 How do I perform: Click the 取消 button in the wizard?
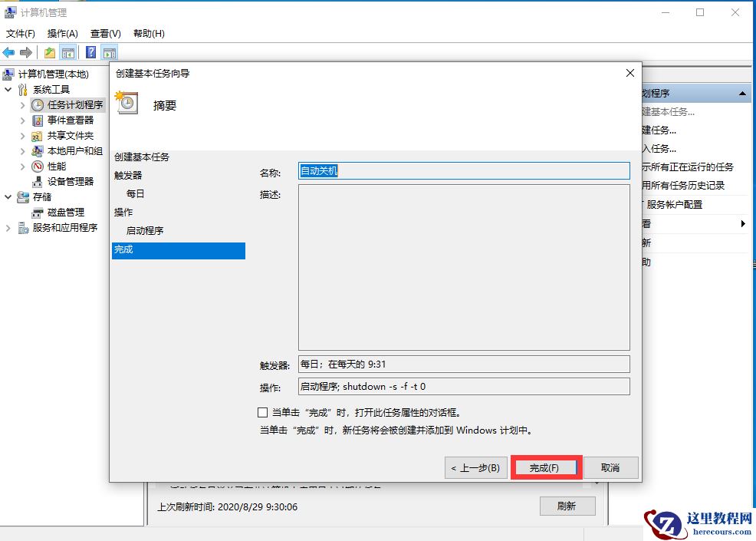tap(611, 467)
